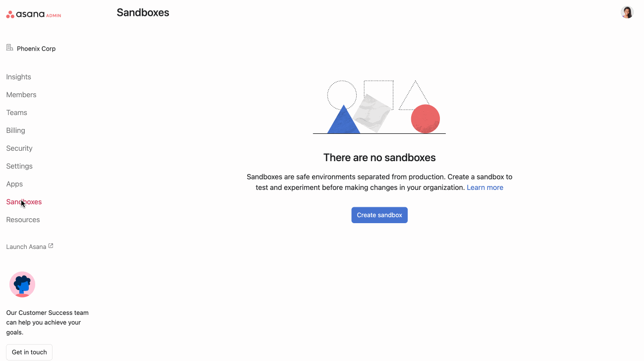Open Security settings
The image size is (644, 361).
pos(19,148)
